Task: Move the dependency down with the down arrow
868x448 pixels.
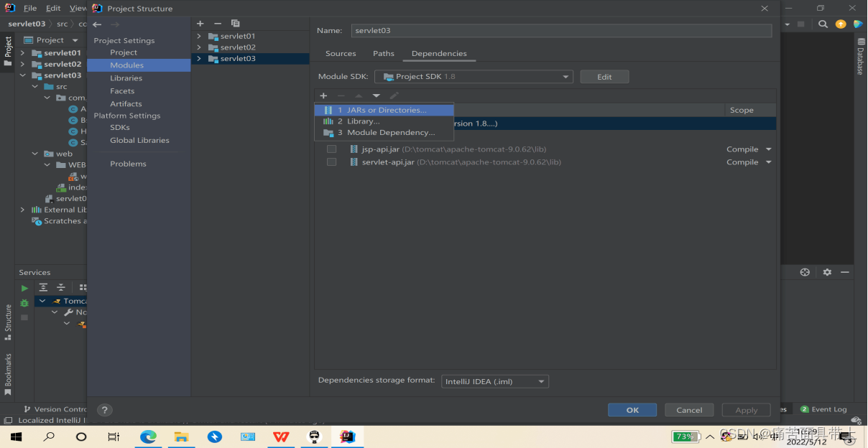Action: 376,95
